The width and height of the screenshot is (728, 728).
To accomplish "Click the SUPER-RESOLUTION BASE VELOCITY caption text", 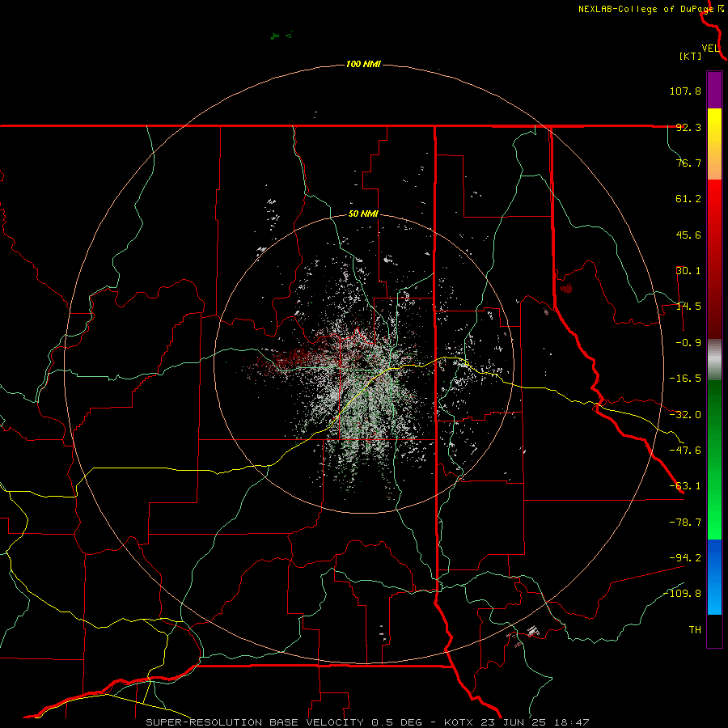I will [x=255, y=722].
